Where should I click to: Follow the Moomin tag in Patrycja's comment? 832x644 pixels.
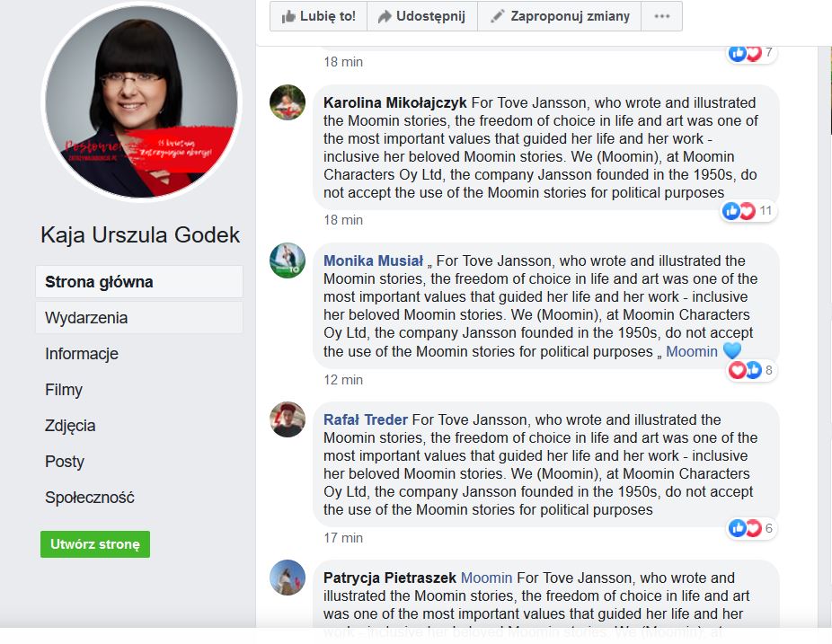click(x=486, y=578)
